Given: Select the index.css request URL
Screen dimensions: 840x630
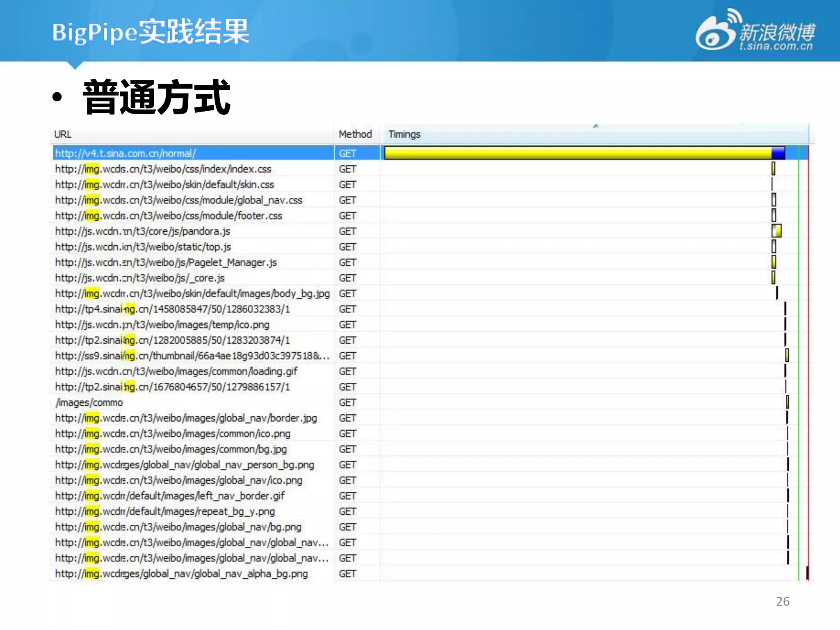Looking at the screenshot, I should (163, 169).
